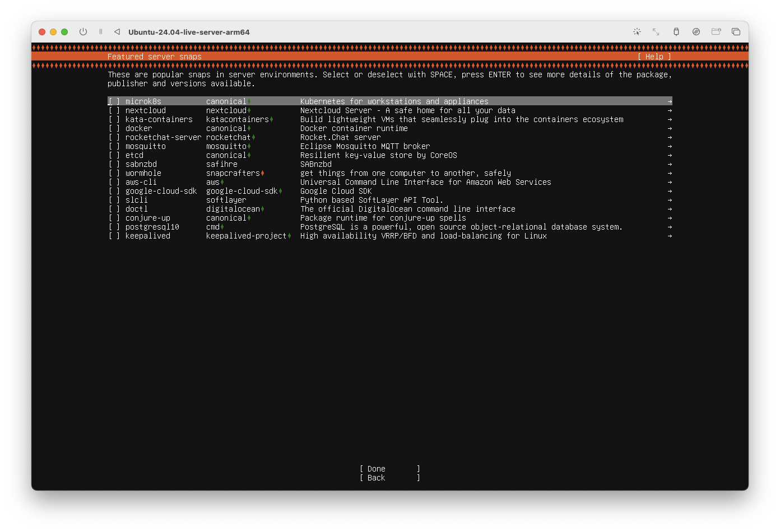This screenshot has height=532, width=780.
Task: Expand the keepalived row arrow
Action: point(670,236)
